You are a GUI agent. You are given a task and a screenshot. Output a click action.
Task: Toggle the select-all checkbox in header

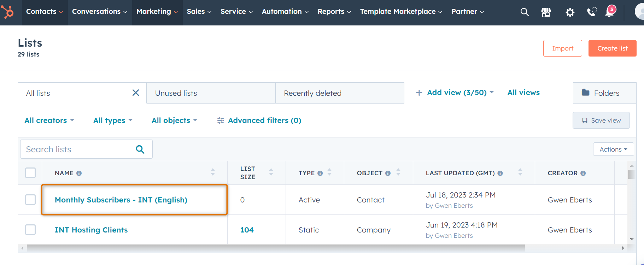tap(30, 173)
